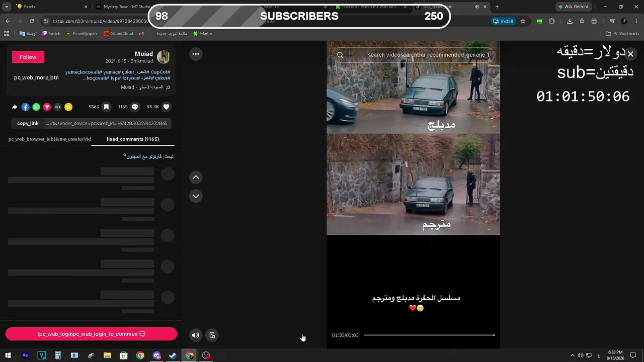Select the fixed_comments (1165) tab
This screenshot has width=644, height=362.
click(133, 139)
